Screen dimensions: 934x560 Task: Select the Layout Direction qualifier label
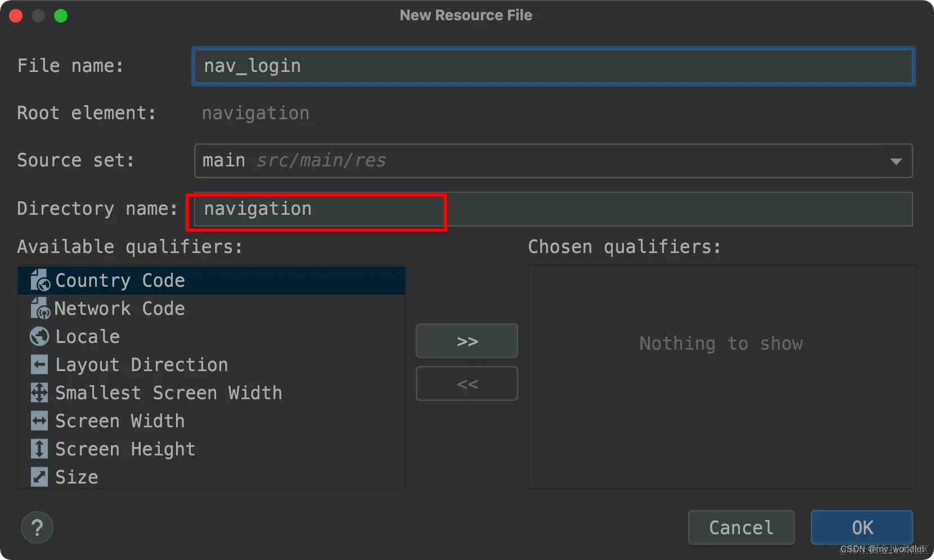tap(141, 364)
